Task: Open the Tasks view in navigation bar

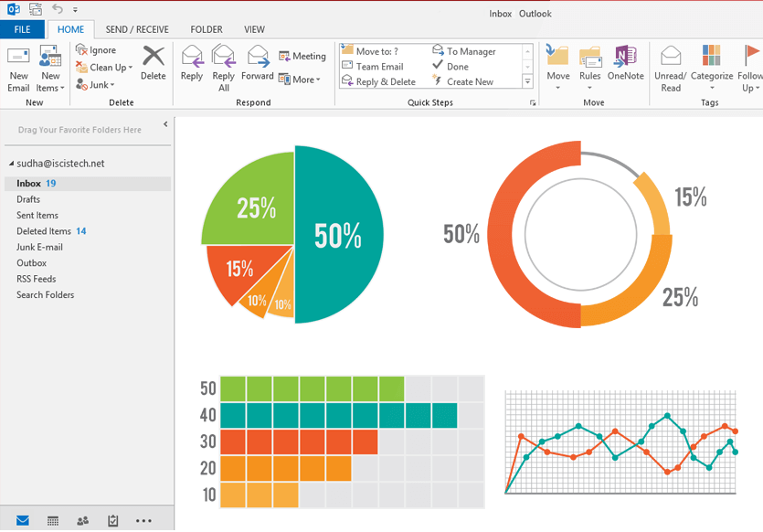Action: pyautogui.click(x=113, y=520)
